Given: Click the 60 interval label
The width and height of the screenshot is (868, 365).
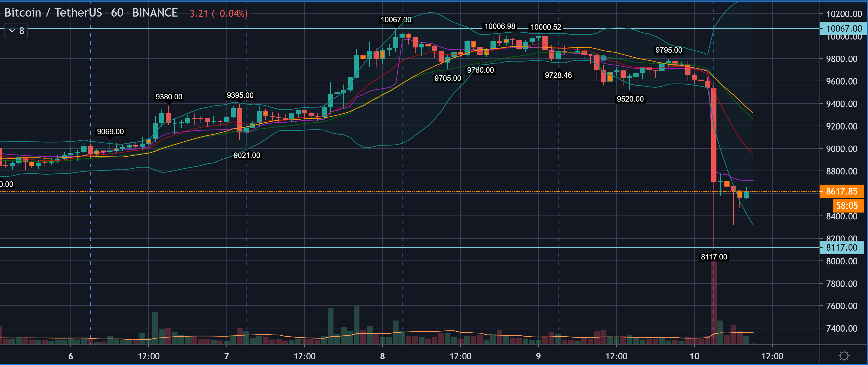Looking at the screenshot, I should click(117, 13).
